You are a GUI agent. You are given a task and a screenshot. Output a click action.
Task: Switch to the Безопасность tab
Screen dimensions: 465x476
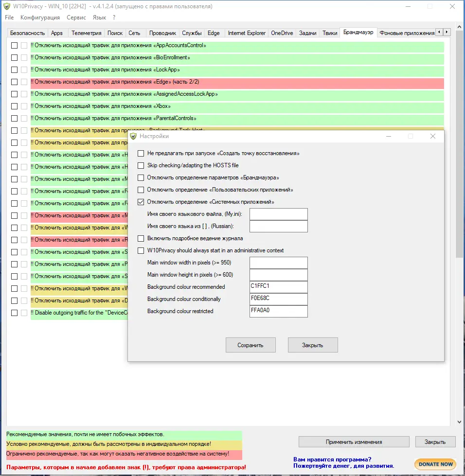[27, 33]
